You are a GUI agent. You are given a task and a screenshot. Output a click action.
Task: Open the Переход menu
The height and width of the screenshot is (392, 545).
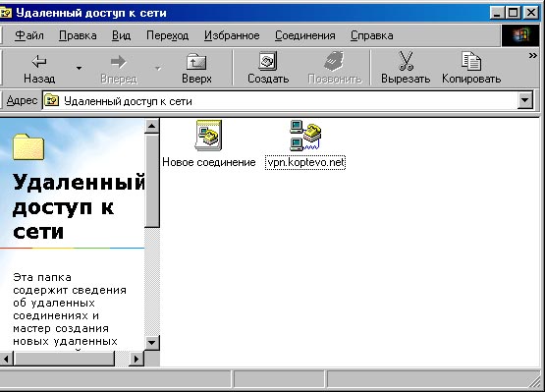(x=167, y=35)
